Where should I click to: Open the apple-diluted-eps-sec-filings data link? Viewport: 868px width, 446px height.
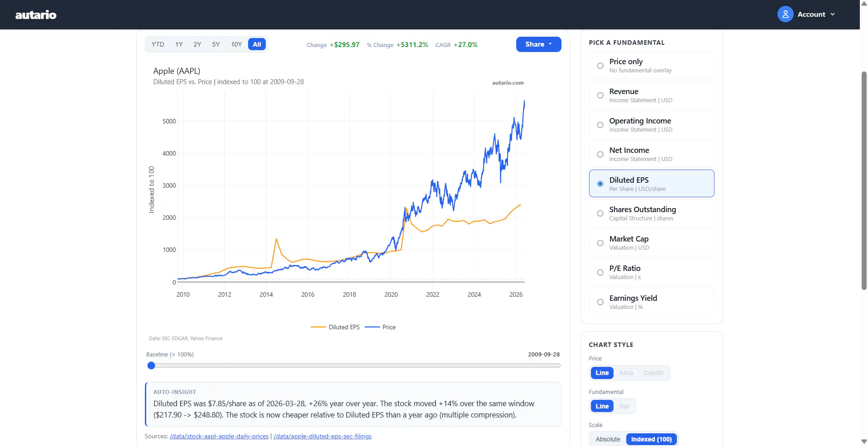[x=322, y=436]
